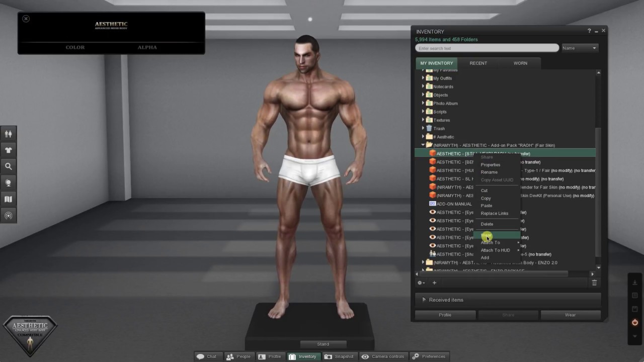Viewport: 644px width, 362px height.
Task: Switch to the RECENT inventory tab
Action: (478, 63)
